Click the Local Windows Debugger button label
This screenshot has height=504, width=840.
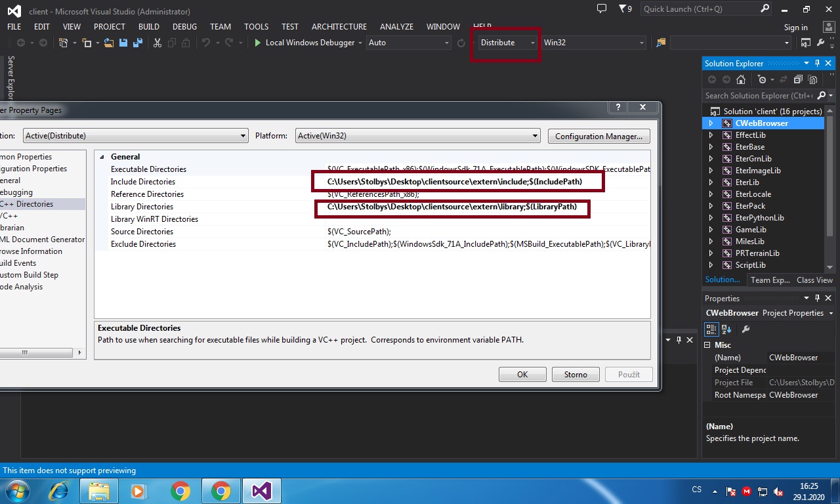pos(310,43)
